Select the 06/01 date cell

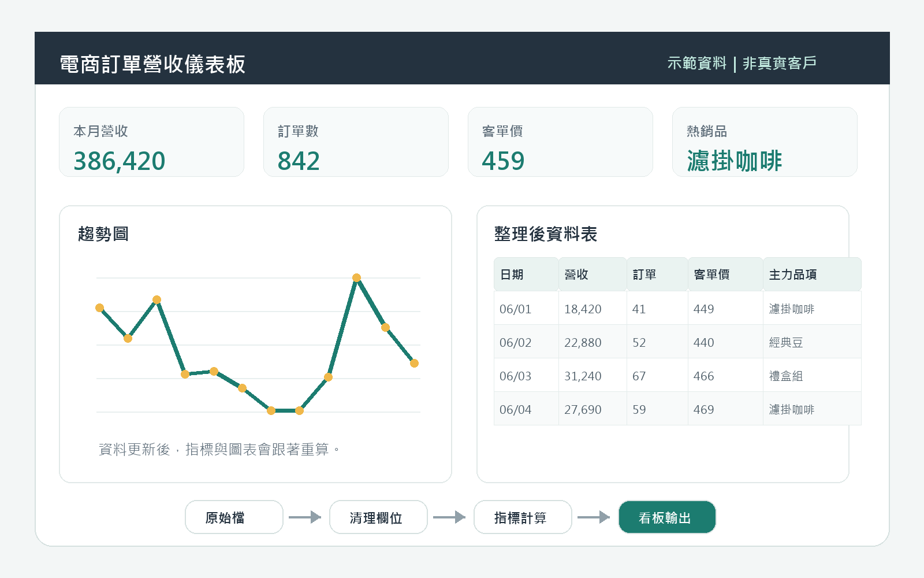click(x=526, y=309)
